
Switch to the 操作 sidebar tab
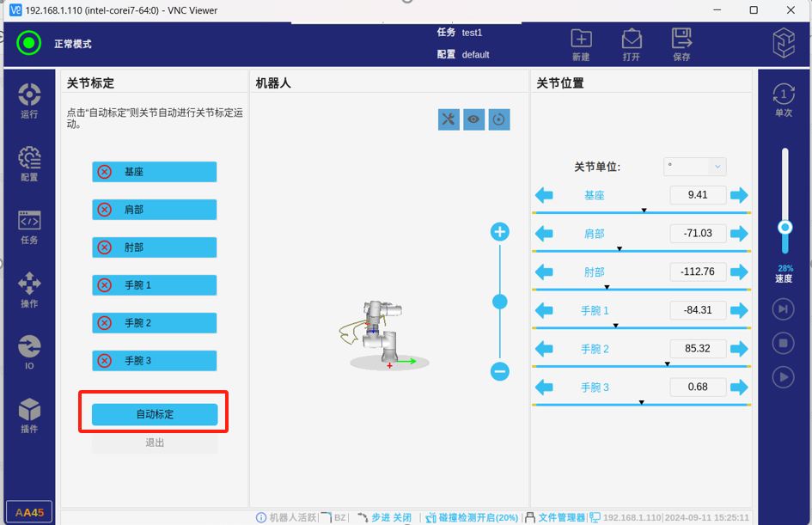coord(29,290)
